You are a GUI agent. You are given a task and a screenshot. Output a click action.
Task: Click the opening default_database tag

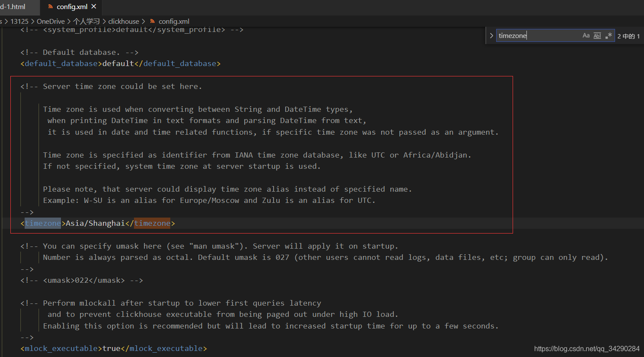[x=61, y=63]
